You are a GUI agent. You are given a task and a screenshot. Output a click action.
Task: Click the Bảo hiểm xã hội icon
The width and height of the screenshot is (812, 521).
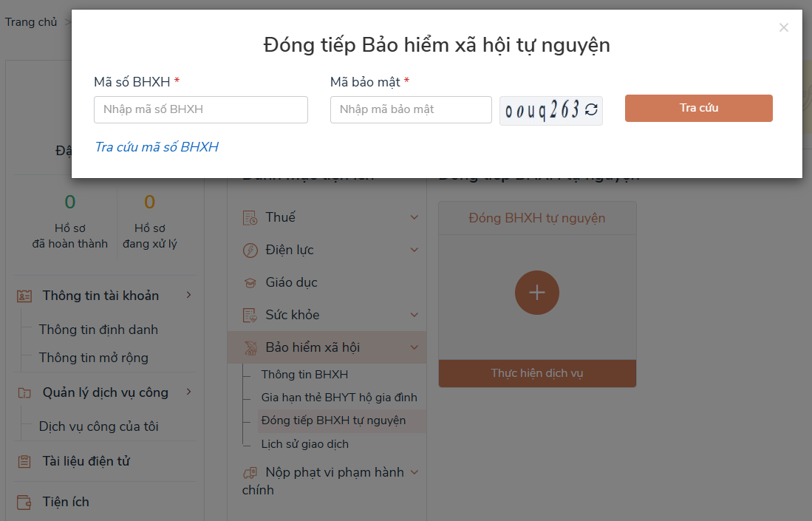(x=250, y=348)
